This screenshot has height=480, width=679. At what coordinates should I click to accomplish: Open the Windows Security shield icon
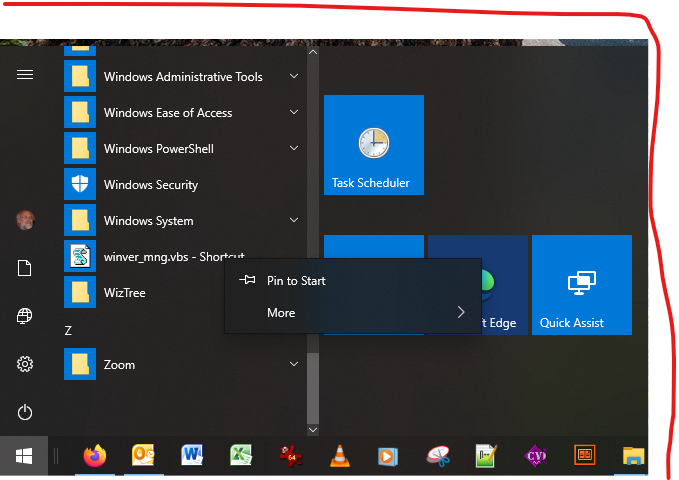80,184
